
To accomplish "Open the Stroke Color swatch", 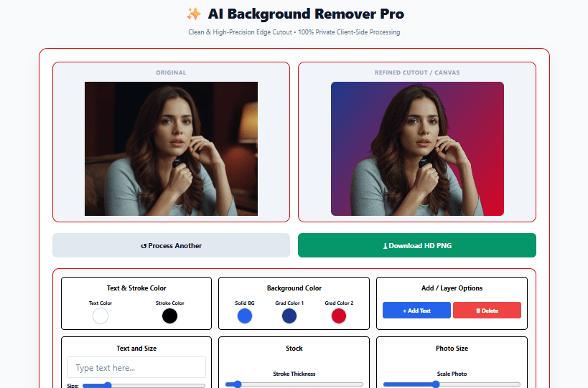I will [170, 316].
